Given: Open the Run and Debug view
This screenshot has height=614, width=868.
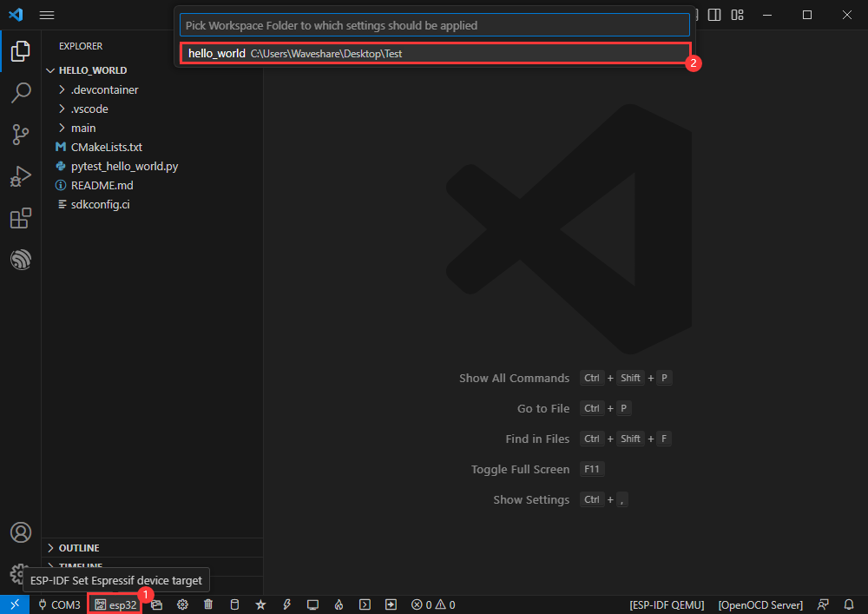Looking at the screenshot, I should (x=21, y=176).
